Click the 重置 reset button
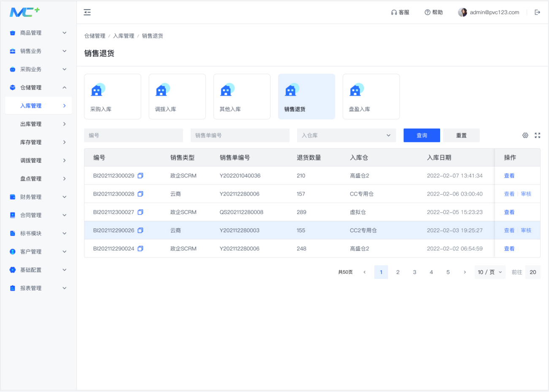 coord(461,135)
